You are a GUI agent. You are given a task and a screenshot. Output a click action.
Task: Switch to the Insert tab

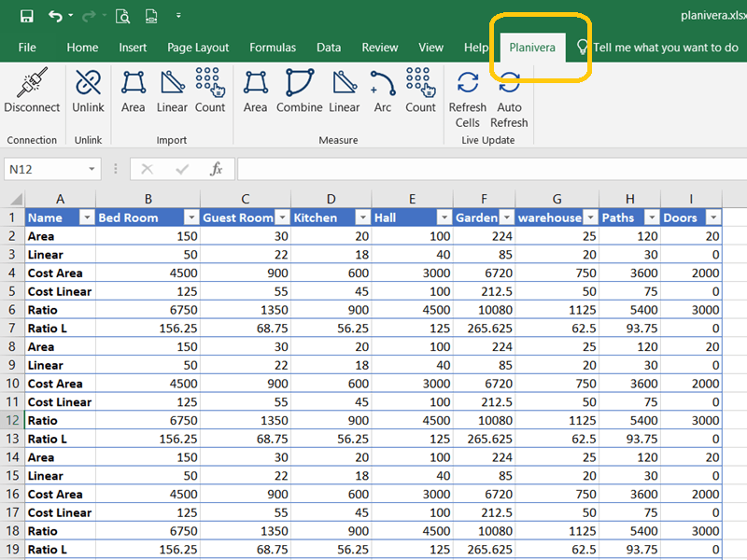click(133, 48)
